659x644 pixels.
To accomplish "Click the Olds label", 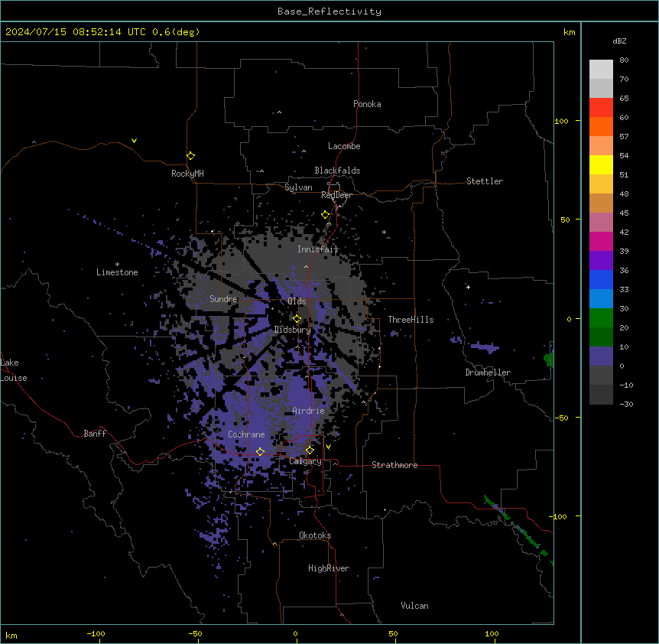I will [x=297, y=301].
